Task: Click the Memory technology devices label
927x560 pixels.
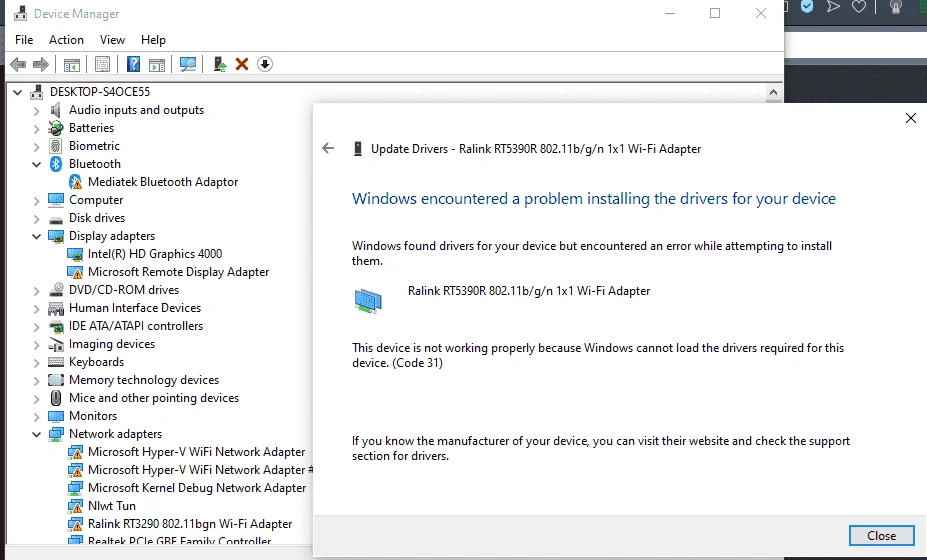Action: coord(144,380)
